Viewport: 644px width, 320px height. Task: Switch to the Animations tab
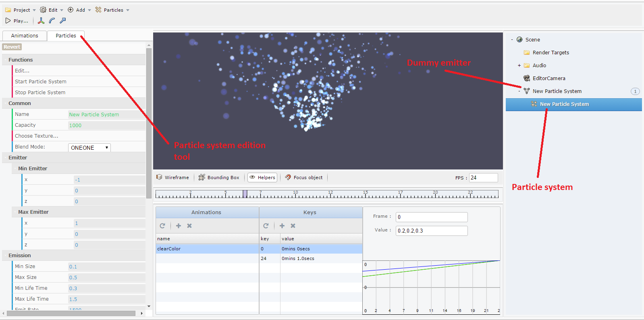[25, 36]
